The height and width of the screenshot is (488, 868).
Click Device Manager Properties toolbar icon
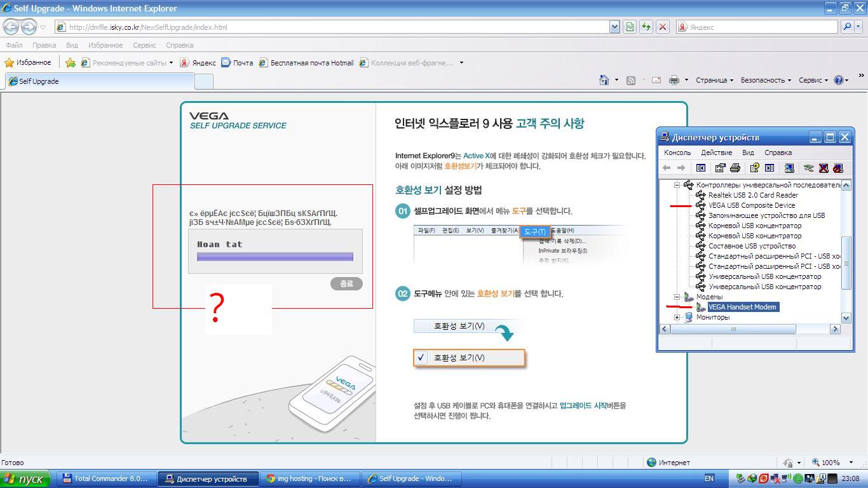coord(720,168)
